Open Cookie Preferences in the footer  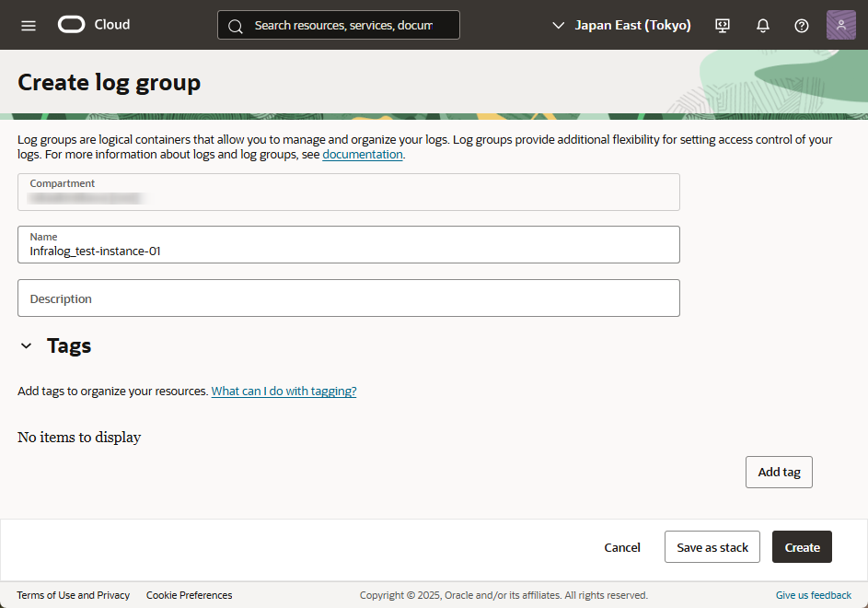(189, 595)
